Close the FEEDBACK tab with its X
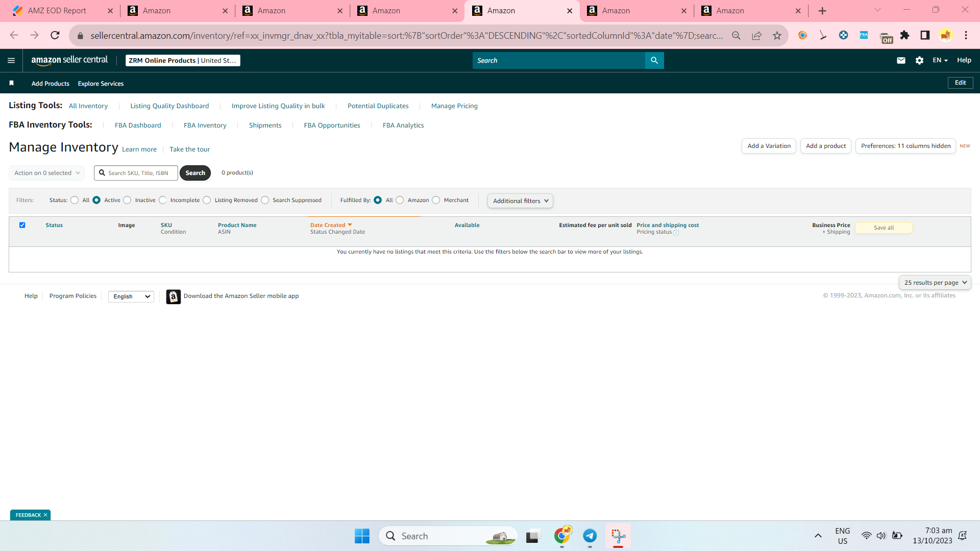The width and height of the screenshot is (980, 551). (x=45, y=515)
